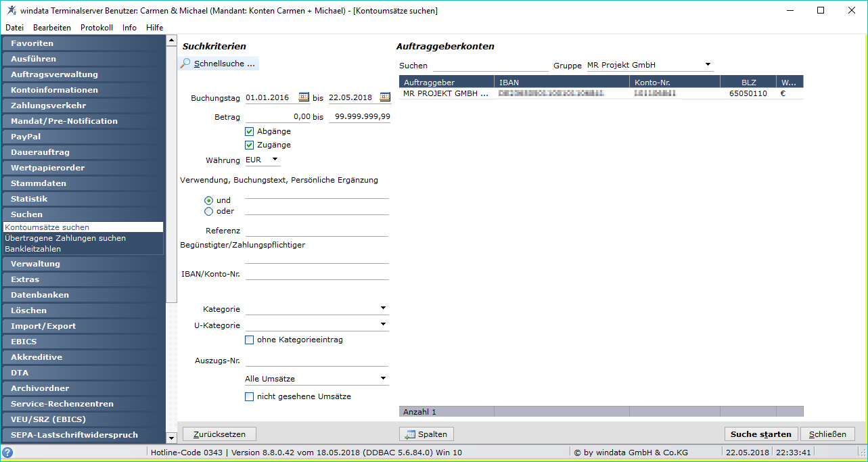Open calendar picker for end Buchungstag
This screenshot has height=462, width=868.
point(385,97)
